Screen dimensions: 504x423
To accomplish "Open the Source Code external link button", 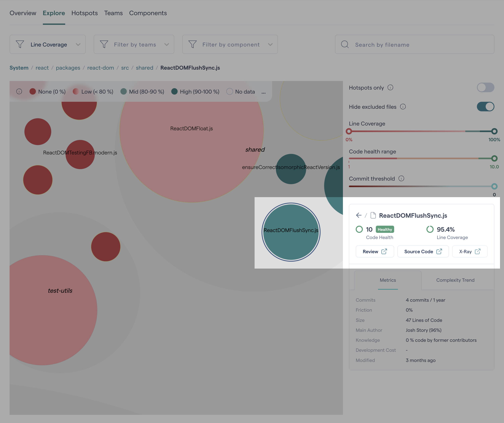I will (423, 251).
